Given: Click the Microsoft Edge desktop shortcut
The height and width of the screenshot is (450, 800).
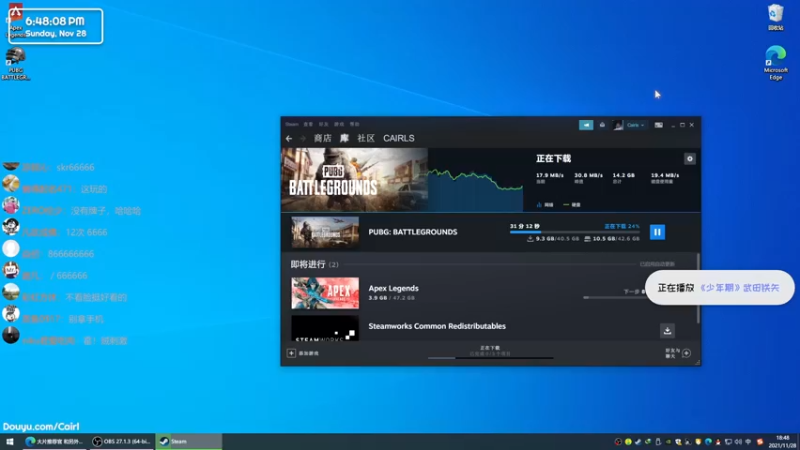Looking at the screenshot, I should tap(776, 63).
